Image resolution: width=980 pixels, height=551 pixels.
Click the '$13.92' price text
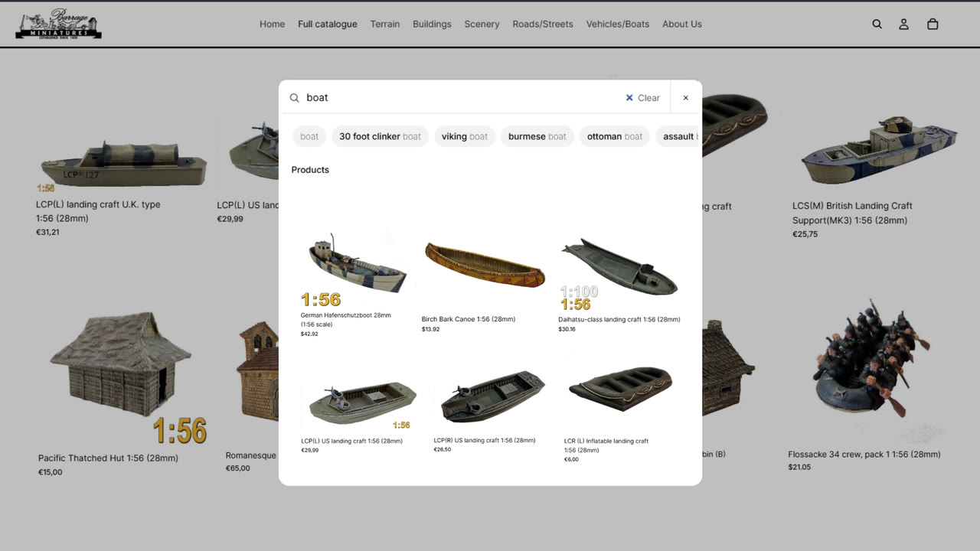430,329
